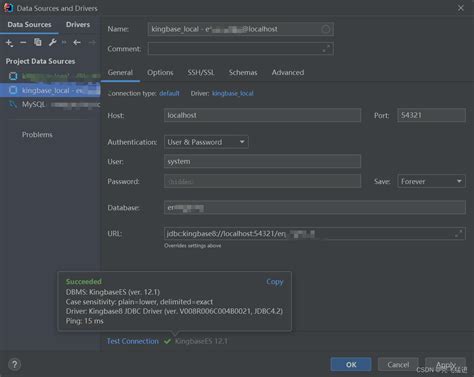Select kingbase_local data source in list
The width and height of the screenshot is (474, 377).
click(50, 90)
